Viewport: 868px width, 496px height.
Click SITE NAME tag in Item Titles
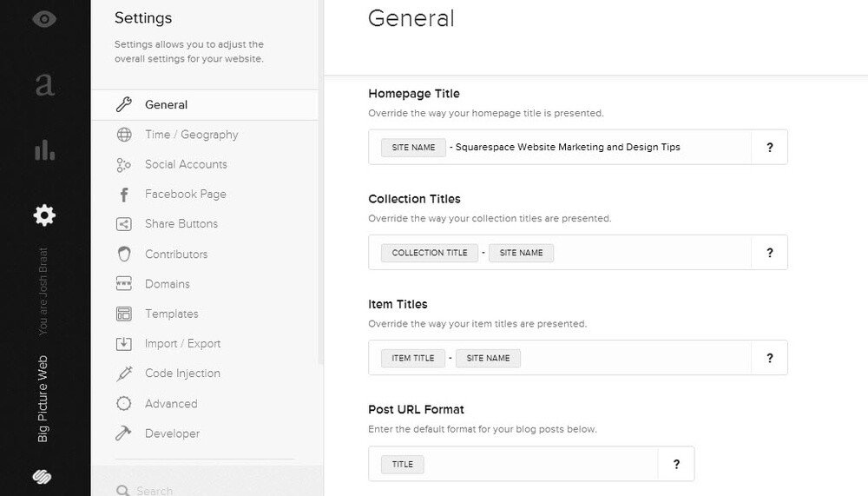click(488, 358)
